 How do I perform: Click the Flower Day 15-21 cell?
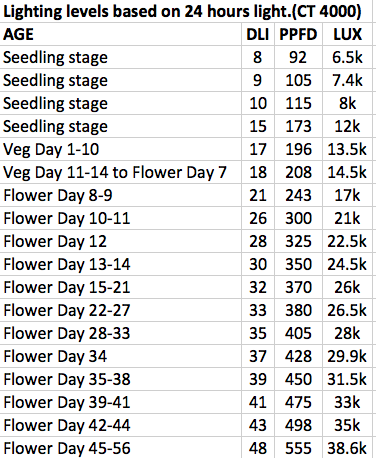[x=121, y=287]
